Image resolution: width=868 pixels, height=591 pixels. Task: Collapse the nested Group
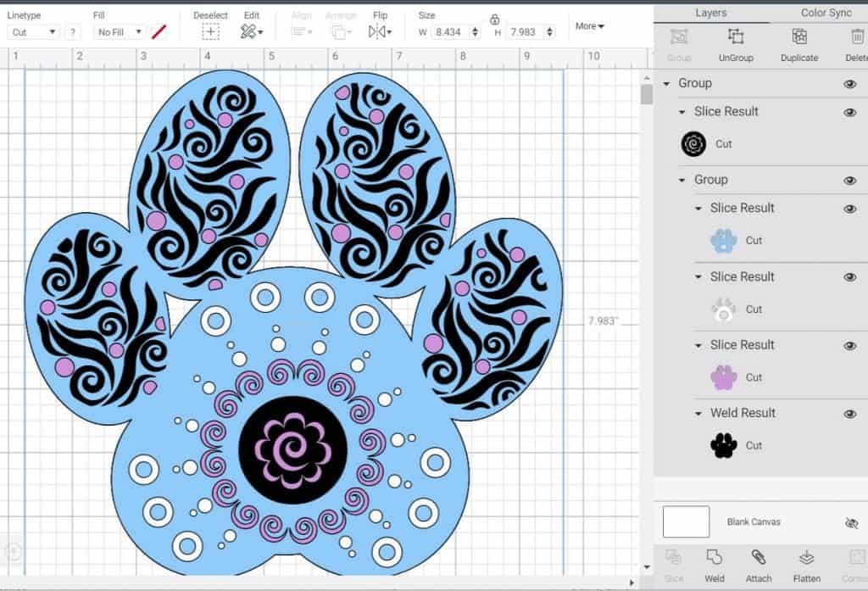[682, 180]
